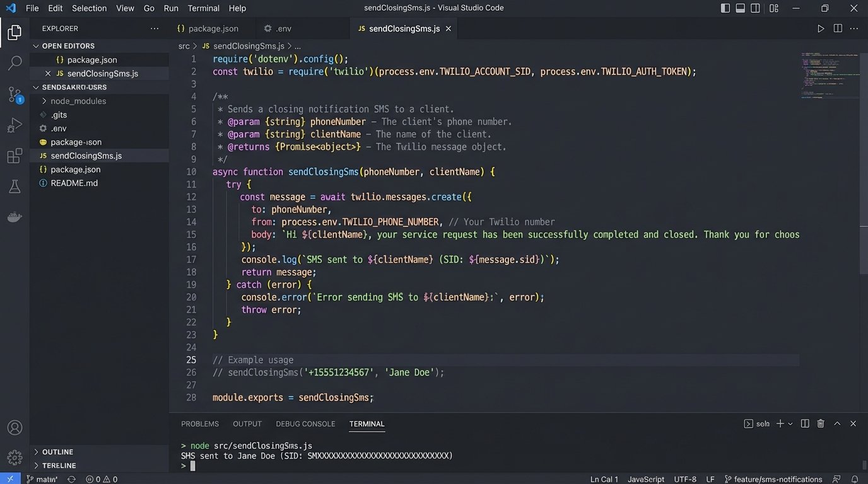Open the Terminal menu
The height and width of the screenshot is (484, 868).
click(x=202, y=8)
